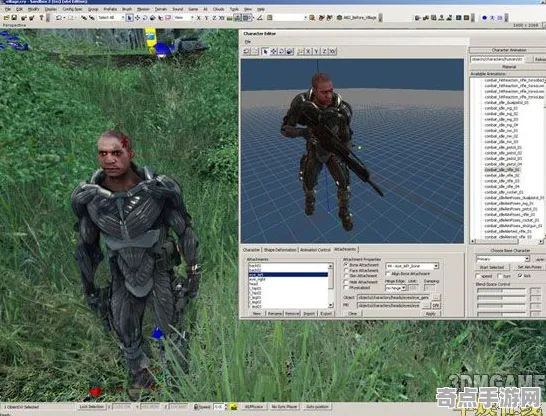Screen dimensions: 546x416
Task: Lock to XY plane in main toolbar
Action: (221, 17)
